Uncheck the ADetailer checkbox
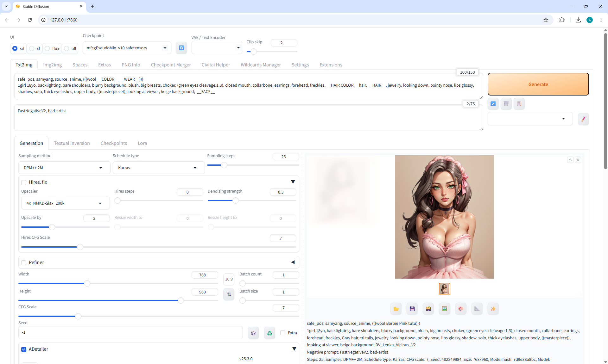Image resolution: width=608 pixels, height=364 pixels. click(24, 349)
